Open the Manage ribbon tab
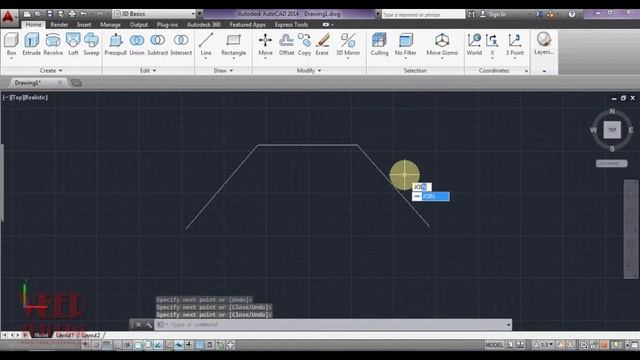This screenshot has height=360, width=640. (110, 24)
